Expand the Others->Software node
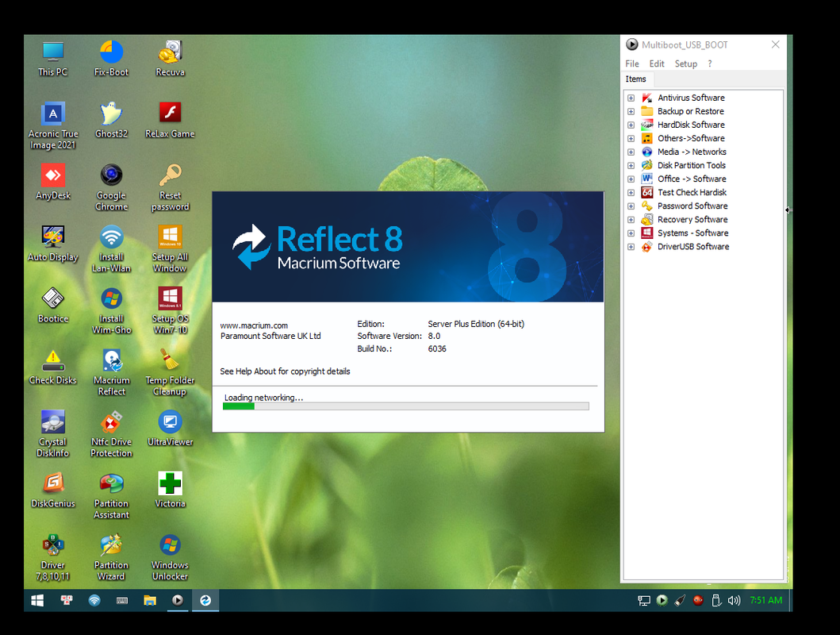 point(631,138)
